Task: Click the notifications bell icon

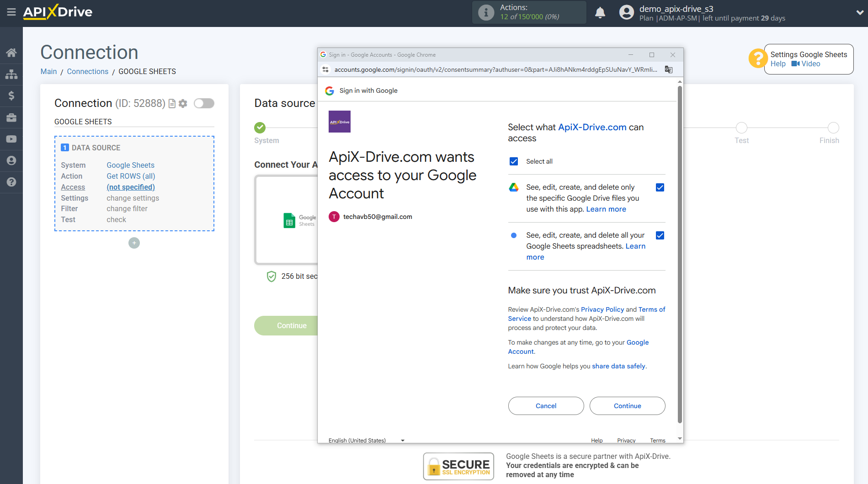Action: [x=600, y=13]
